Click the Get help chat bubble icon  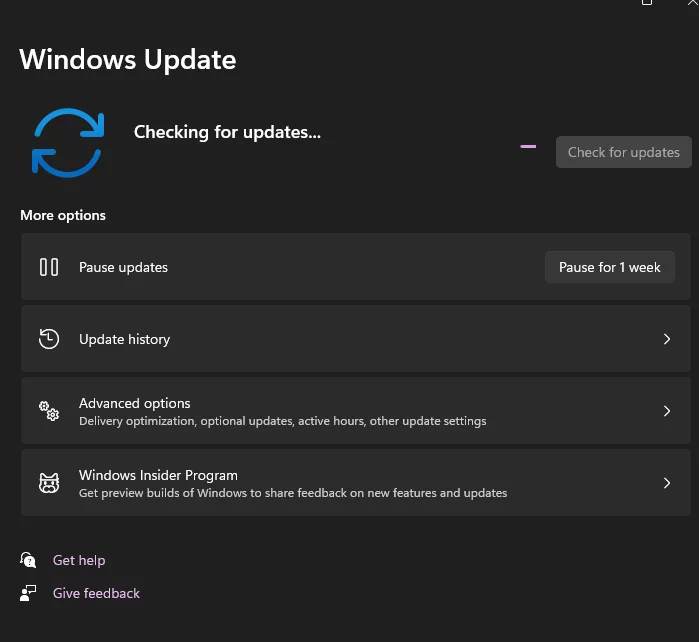(28, 560)
